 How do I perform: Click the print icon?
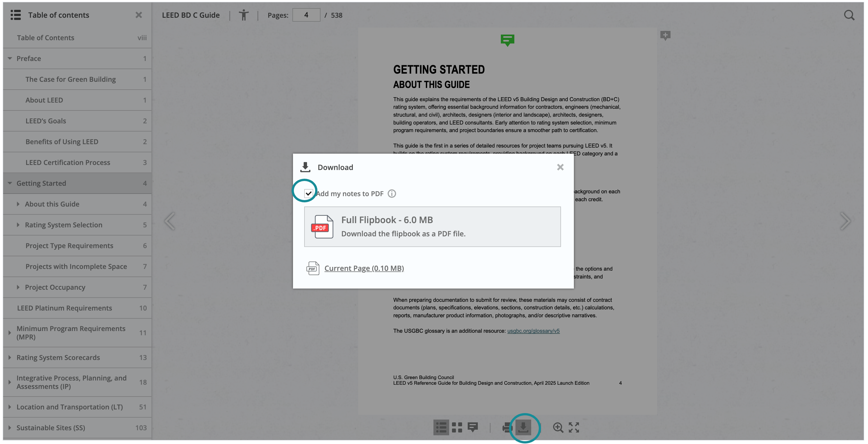(507, 427)
